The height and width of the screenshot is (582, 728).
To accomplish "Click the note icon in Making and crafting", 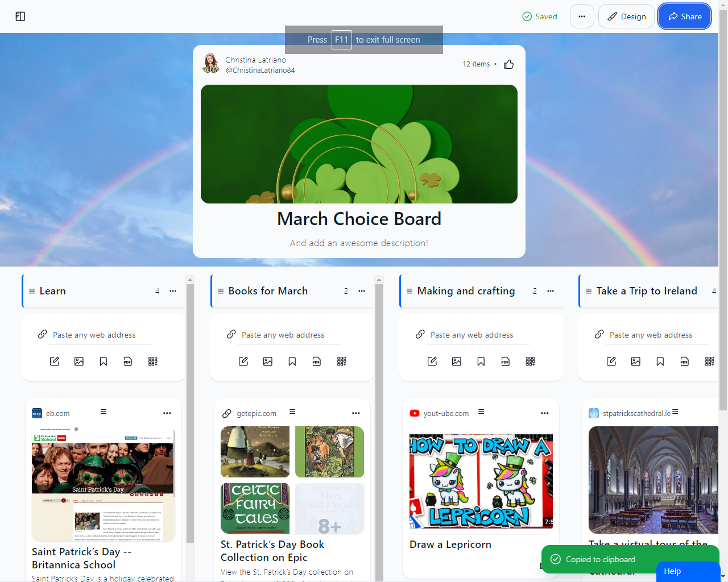I will pos(432,361).
